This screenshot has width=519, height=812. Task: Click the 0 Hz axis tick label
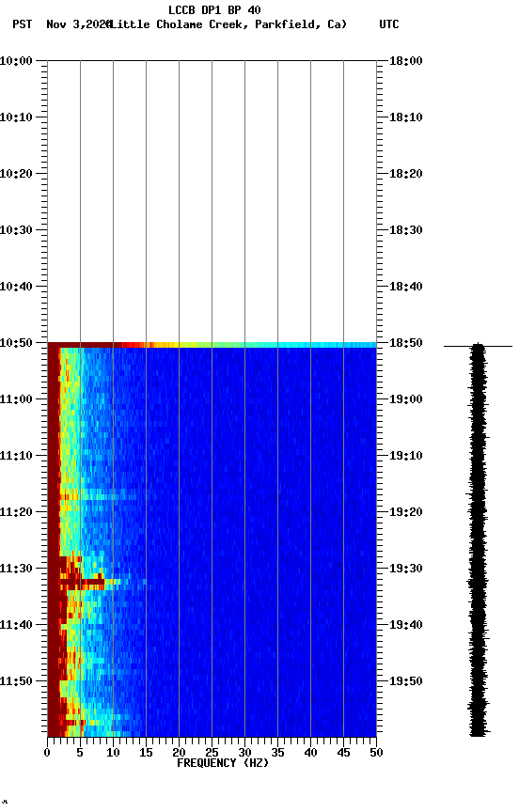(x=47, y=753)
